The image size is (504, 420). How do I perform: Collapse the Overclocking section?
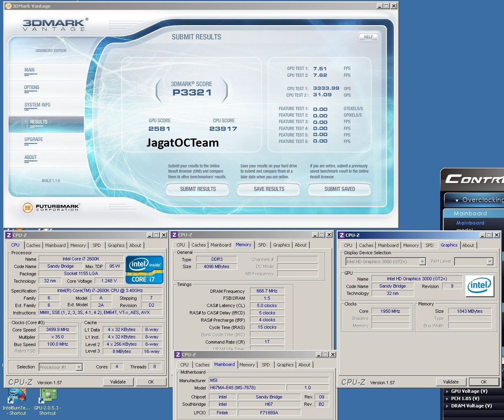(x=457, y=200)
